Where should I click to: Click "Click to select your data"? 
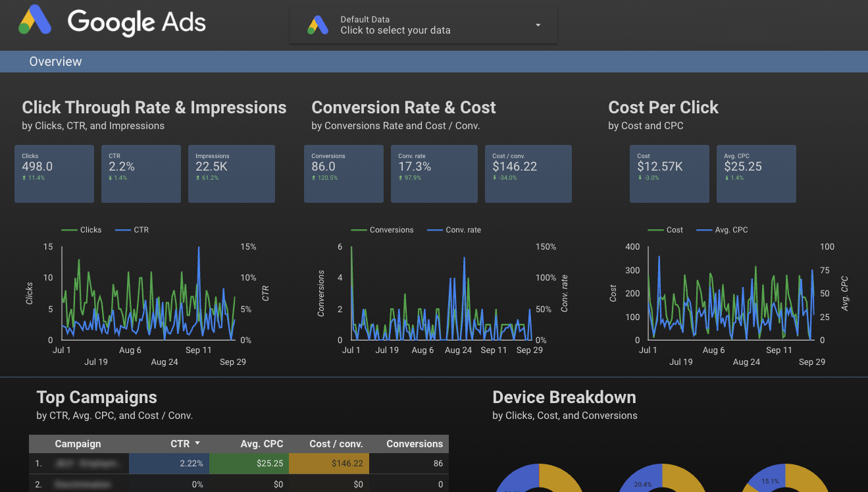pos(396,30)
